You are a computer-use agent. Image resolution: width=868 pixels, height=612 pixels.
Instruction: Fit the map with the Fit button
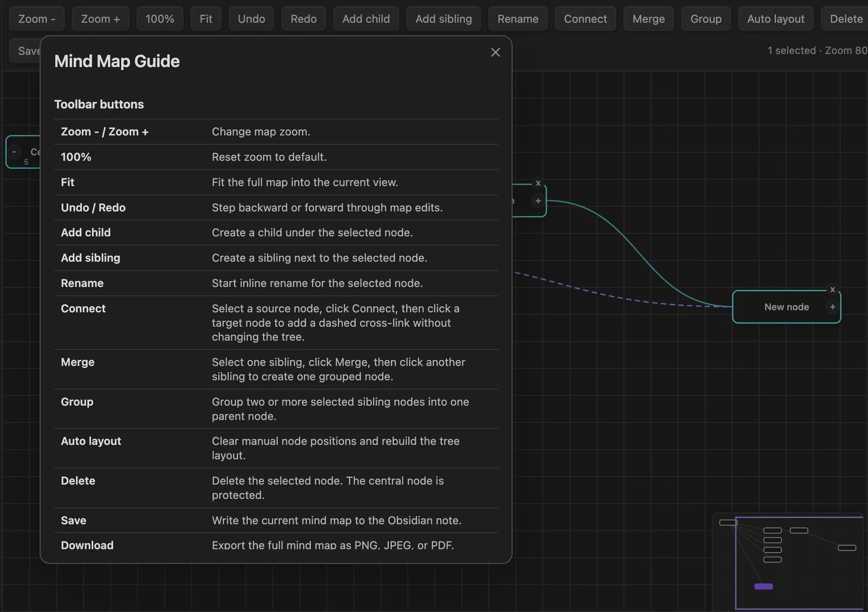pyautogui.click(x=206, y=19)
